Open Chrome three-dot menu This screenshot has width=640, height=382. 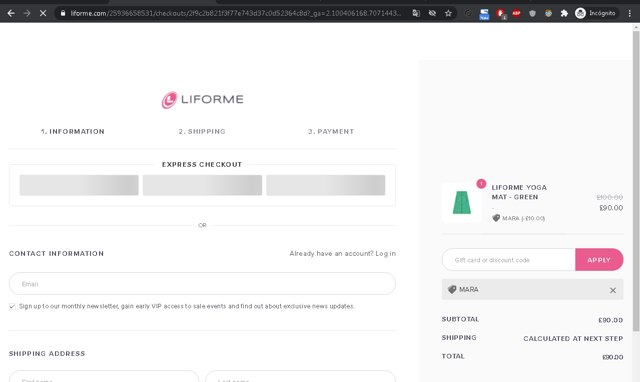[x=629, y=13]
